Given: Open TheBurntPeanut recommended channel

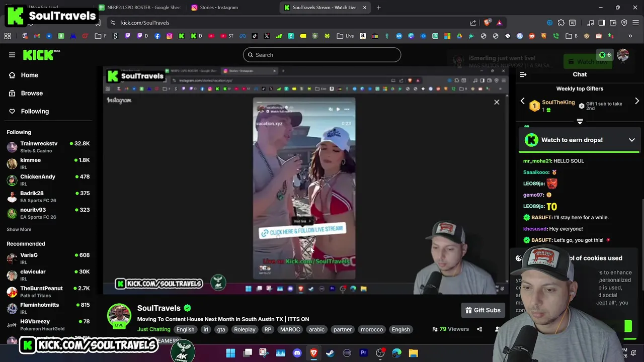Looking at the screenshot, I should [x=48, y=291].
